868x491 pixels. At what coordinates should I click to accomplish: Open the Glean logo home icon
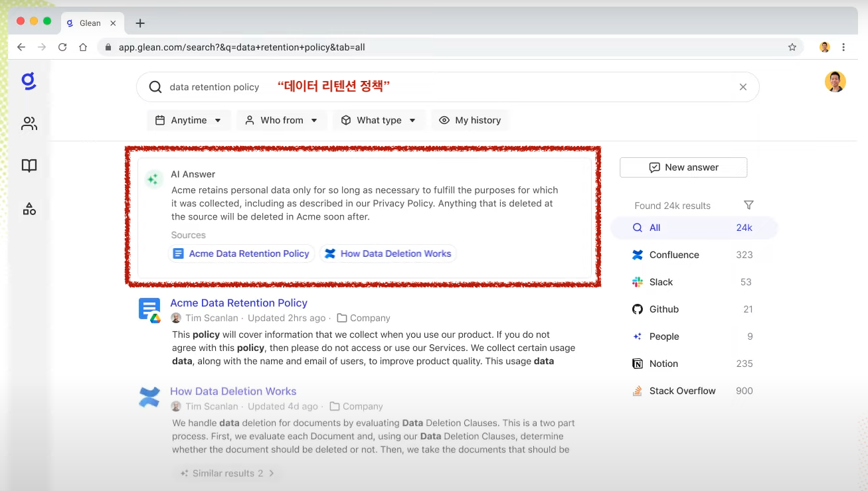click(29, 82)
